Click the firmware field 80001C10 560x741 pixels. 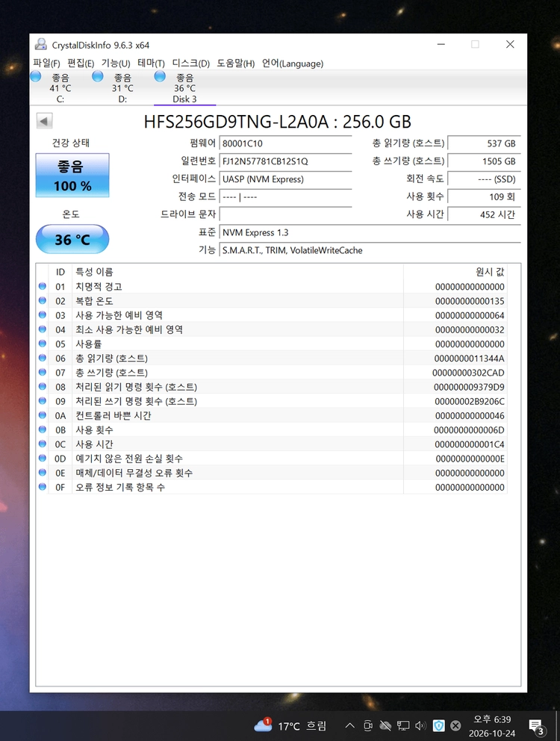(x=285, y=143)
